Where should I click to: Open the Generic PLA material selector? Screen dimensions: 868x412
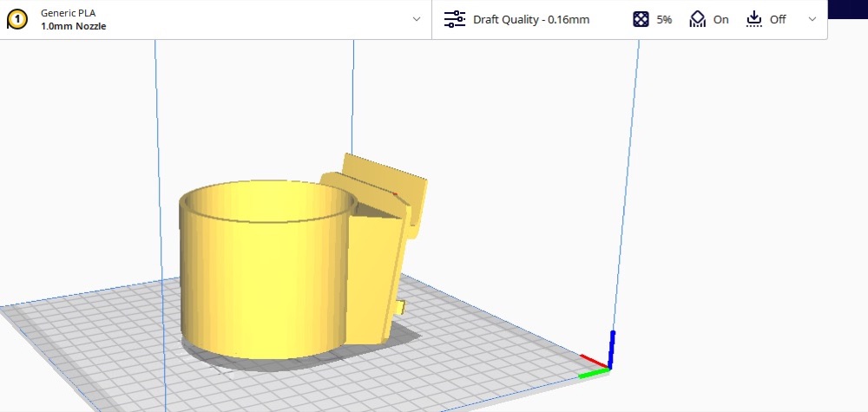tap(68, 13)
